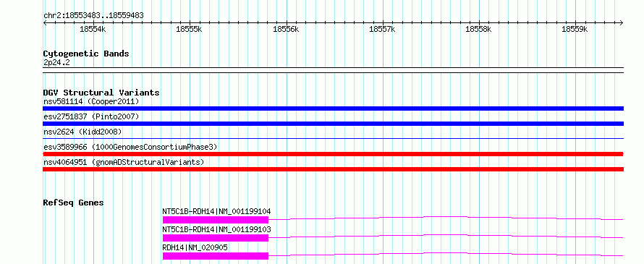Open the esv3589966 1000GenomesConsortiumPhase3 label
Viewport: 644px width, 264px height.
pyautogui.click(x=130, y=147)
